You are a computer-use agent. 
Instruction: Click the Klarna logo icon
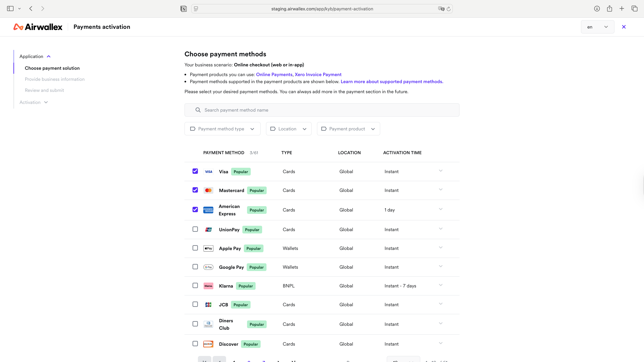208,286
